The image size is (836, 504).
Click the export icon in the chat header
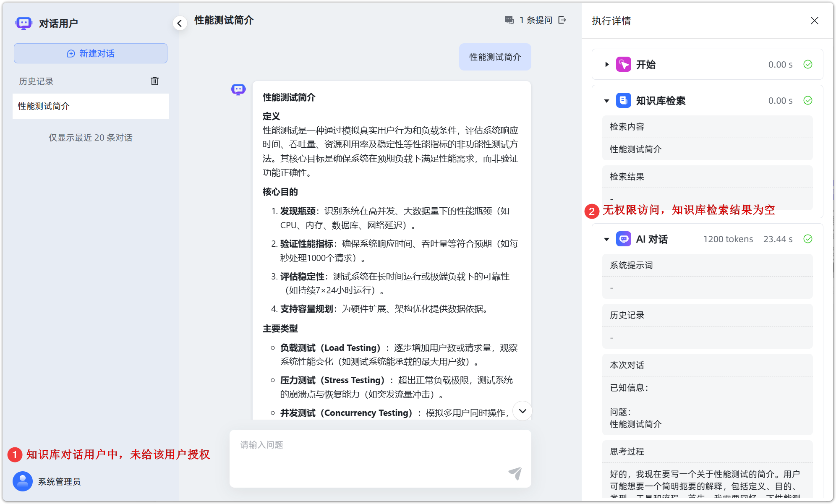(x=562, y=20)
